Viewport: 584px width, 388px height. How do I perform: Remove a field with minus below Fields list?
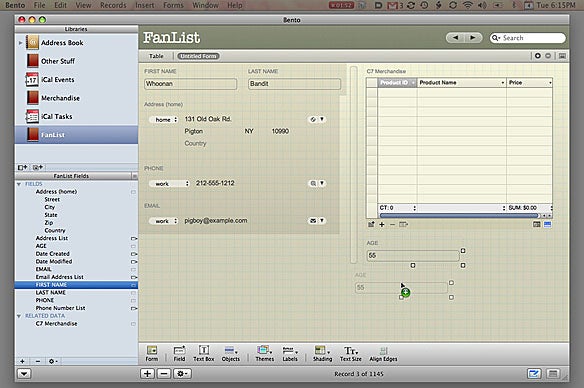coord(38,361)
